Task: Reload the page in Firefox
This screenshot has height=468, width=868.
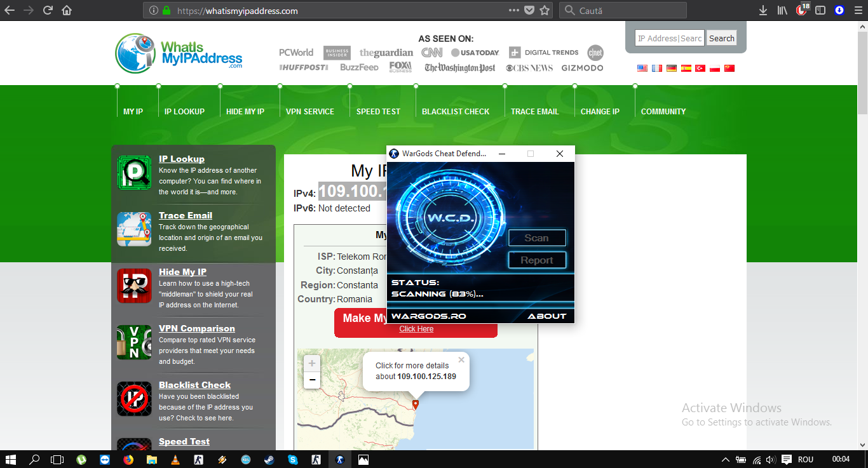Action: [x=48, y=10]
